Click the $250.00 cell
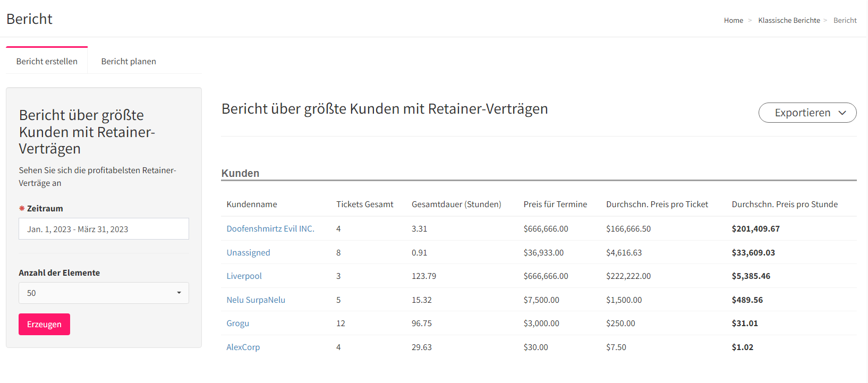This screenshot has height=383, width=868. [x=620, y=323]
